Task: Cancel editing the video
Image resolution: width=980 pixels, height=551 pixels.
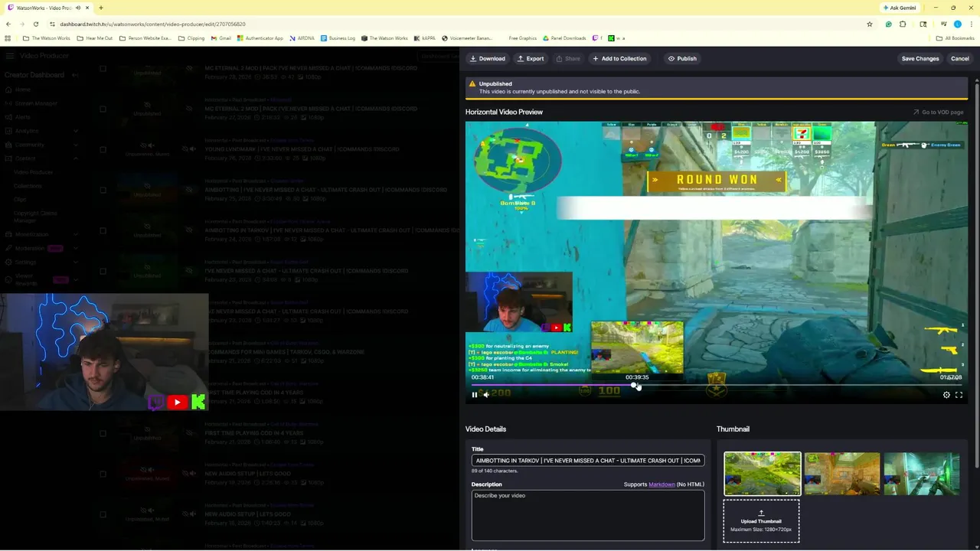Action: (959, 58)
